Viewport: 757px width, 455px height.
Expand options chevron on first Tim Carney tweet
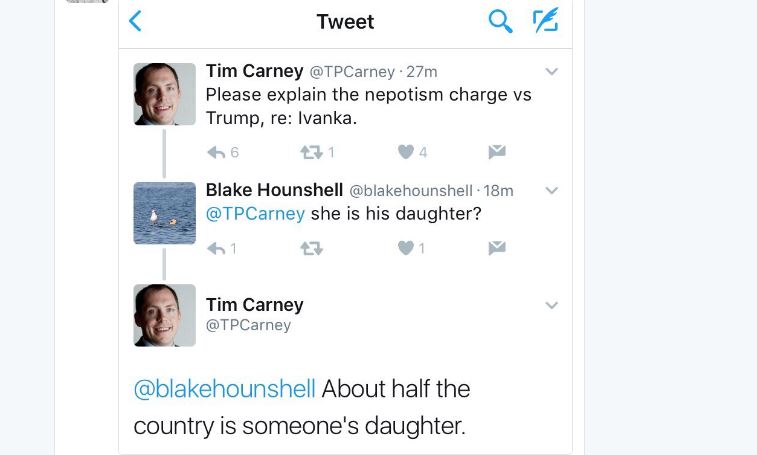pos(551,72)
